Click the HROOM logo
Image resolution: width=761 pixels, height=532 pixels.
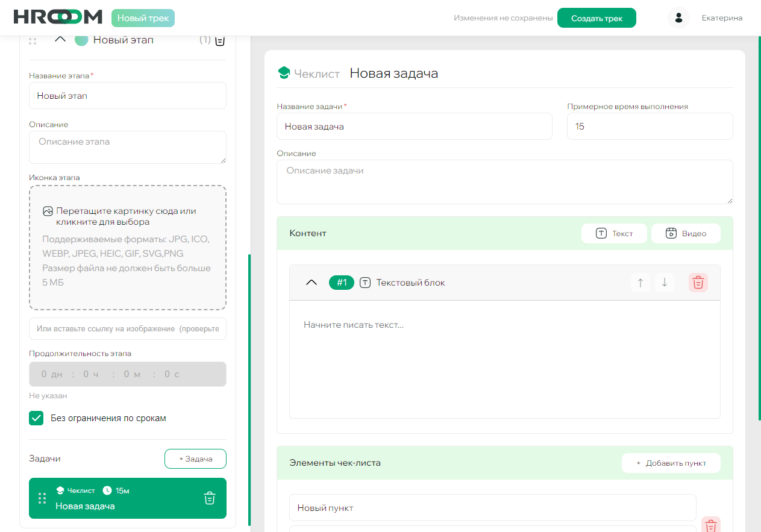(x=57, y=17)
